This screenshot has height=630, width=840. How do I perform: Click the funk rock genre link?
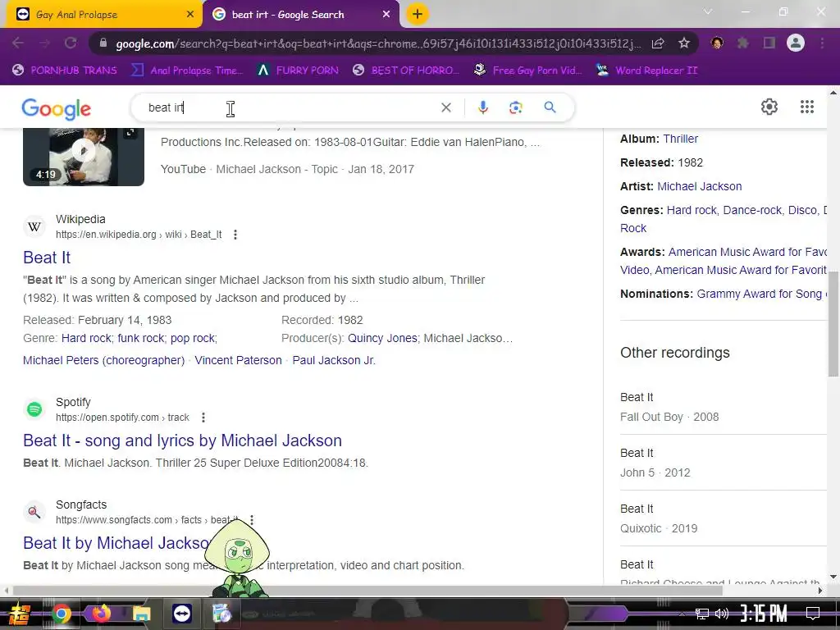coord(141,338)
